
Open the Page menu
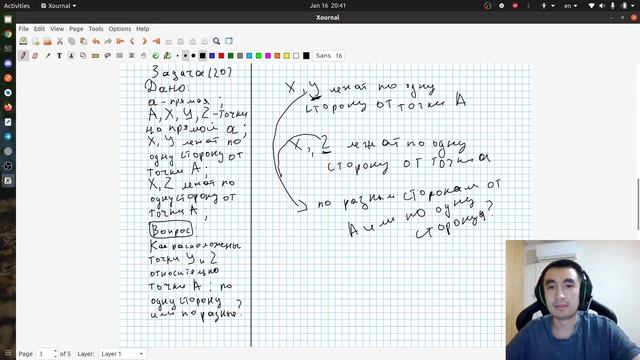(76, 29)
